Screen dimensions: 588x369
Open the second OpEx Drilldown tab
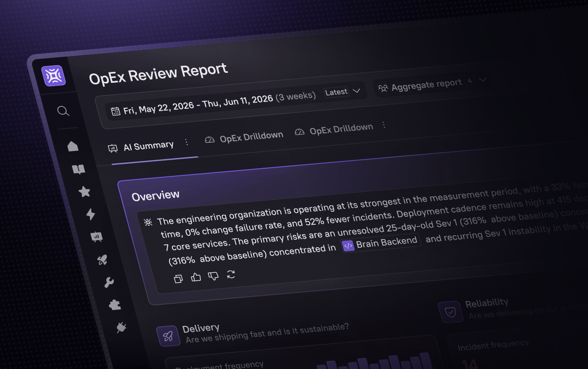point(334,129)
